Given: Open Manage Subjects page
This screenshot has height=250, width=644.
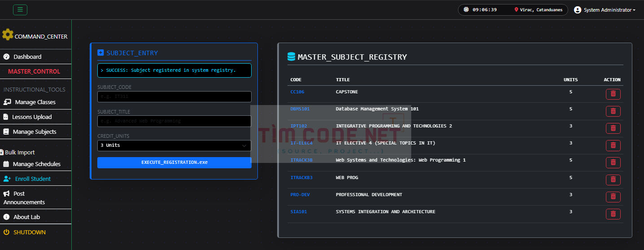Looking at the screenshot, I should click(35, 132).
